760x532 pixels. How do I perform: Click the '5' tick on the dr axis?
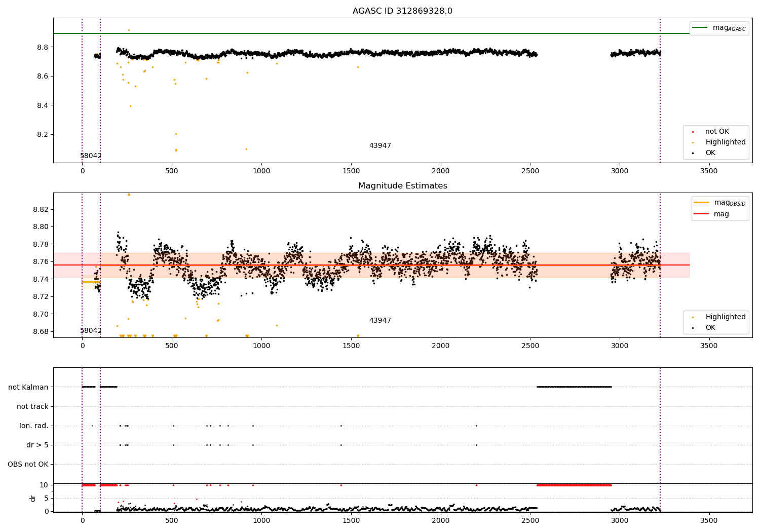(x=46, y=498)
